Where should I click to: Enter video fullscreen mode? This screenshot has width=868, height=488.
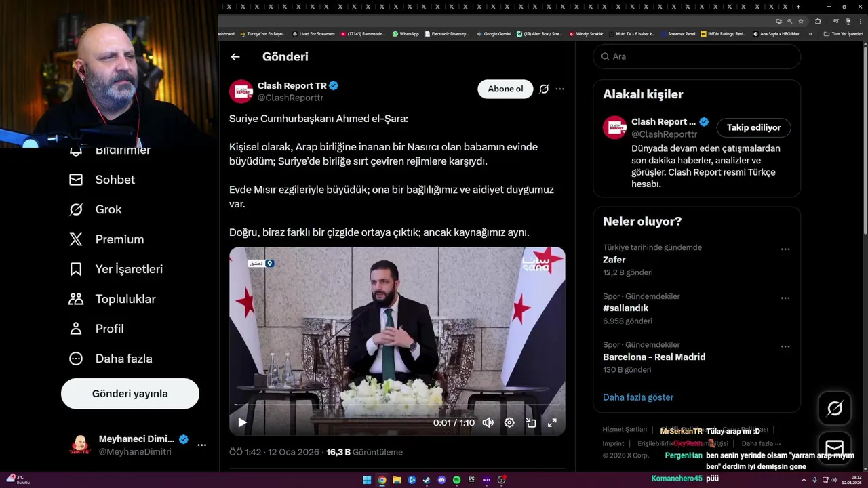pyautogui.click(x=552, y=423)
